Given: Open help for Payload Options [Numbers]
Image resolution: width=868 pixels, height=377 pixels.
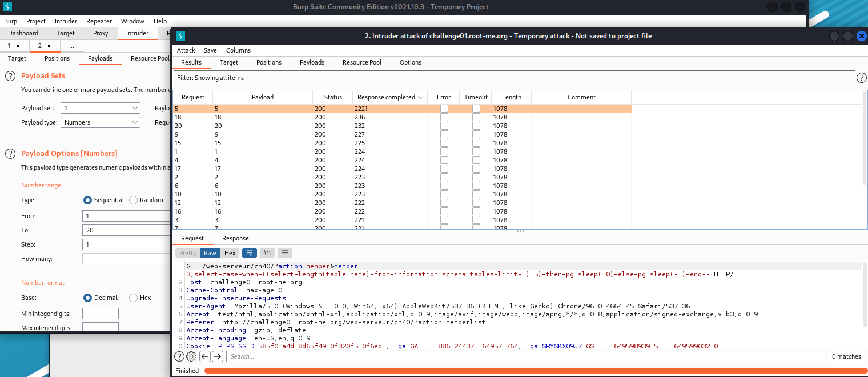Looking at the screenshot, I should (x=10, y=154).
